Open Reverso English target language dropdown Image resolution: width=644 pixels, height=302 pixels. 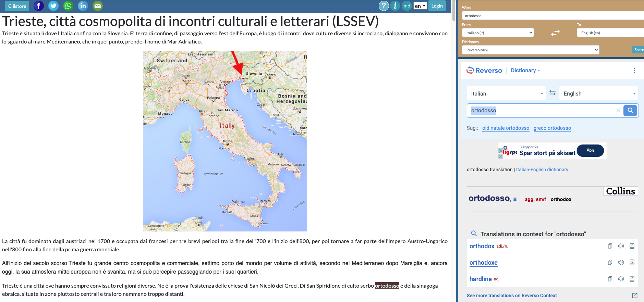point(599,93)
